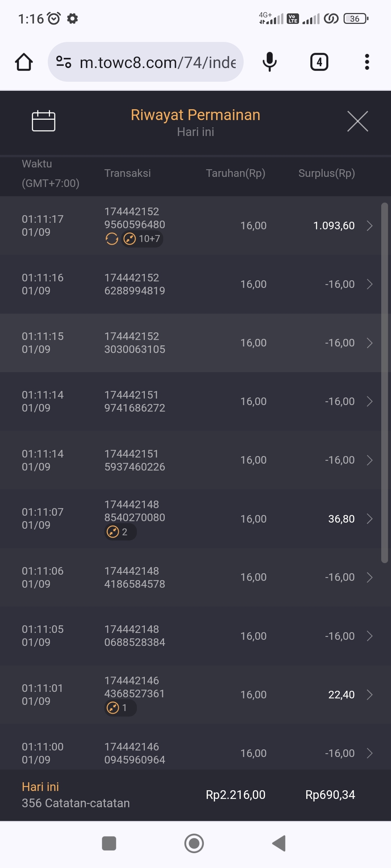Open transaction 1744421526288994819 row
The height and width of the screenshot is (868, 391).
point(195,284)
